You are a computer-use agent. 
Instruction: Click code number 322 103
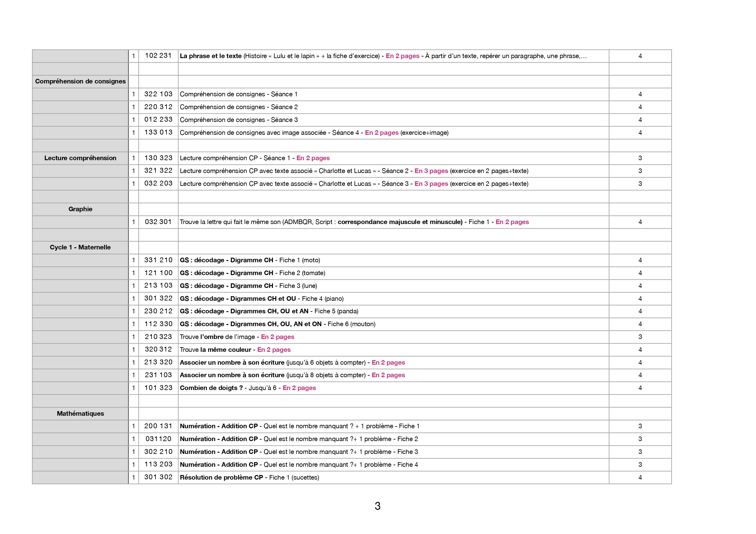158,94
